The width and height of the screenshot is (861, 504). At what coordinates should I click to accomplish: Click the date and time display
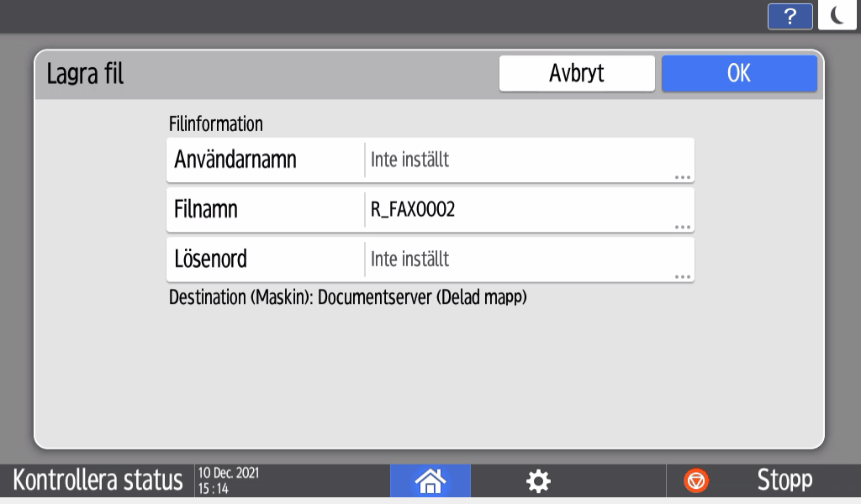coord(229,480)
